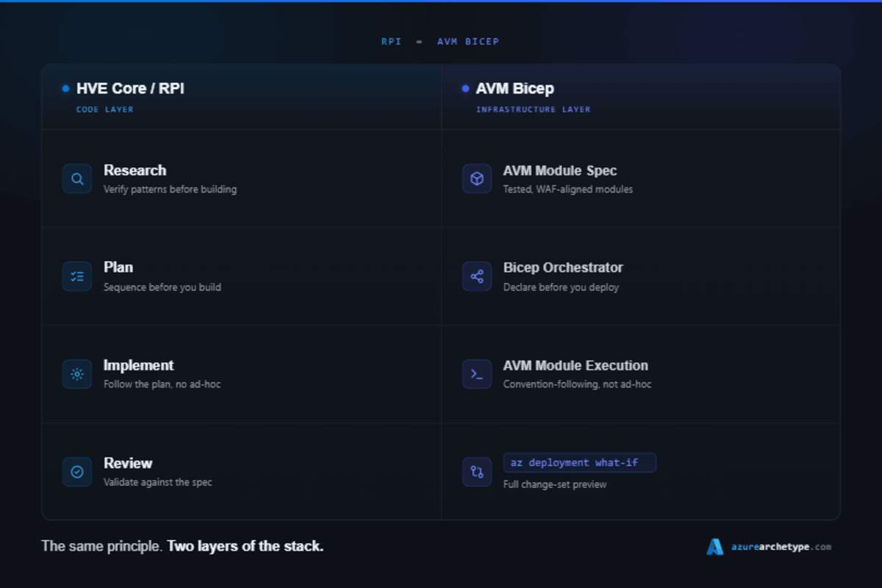Viewport: 882px width, 588px height.
Task: Click the AVM Module Execution title
Action: point(576,365)
